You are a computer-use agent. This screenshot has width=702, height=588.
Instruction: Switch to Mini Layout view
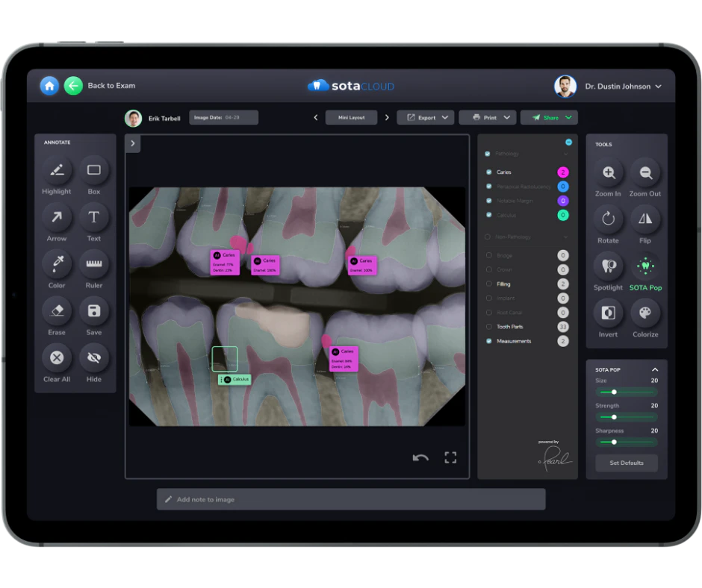[x=351, y=117]
